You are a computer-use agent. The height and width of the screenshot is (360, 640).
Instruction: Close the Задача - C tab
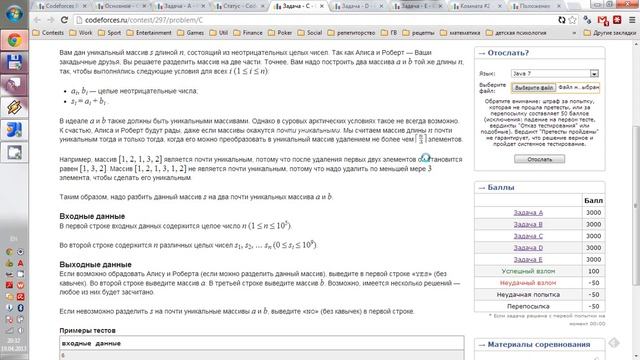coord(322,6)
